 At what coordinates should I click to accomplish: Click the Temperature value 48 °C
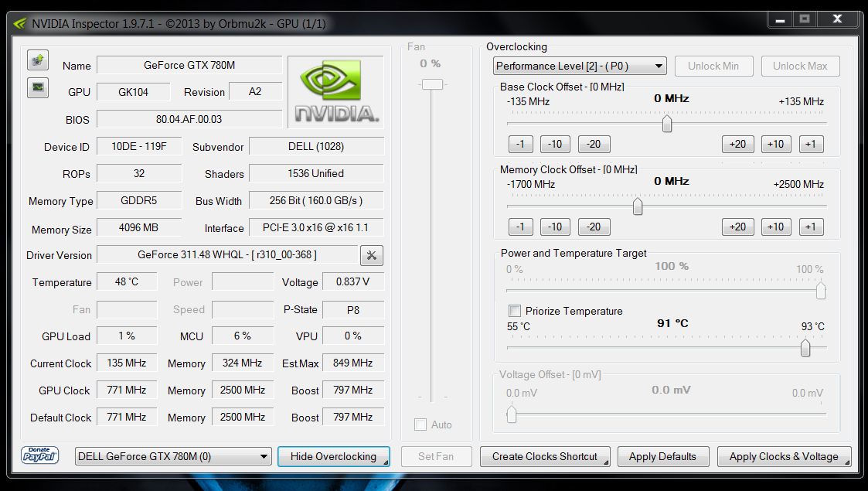127,281
